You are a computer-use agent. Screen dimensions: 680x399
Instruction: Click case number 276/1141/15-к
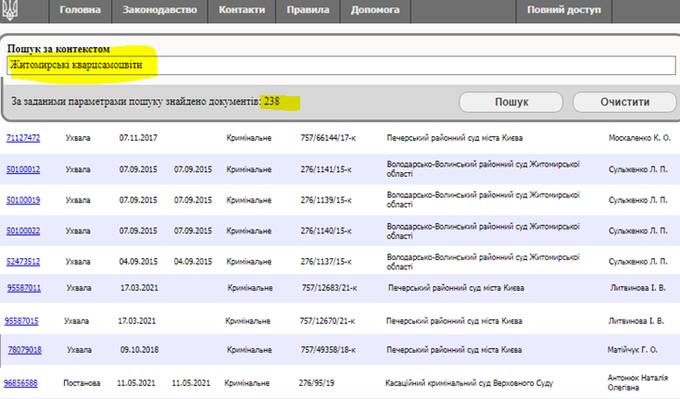point(326,169)
